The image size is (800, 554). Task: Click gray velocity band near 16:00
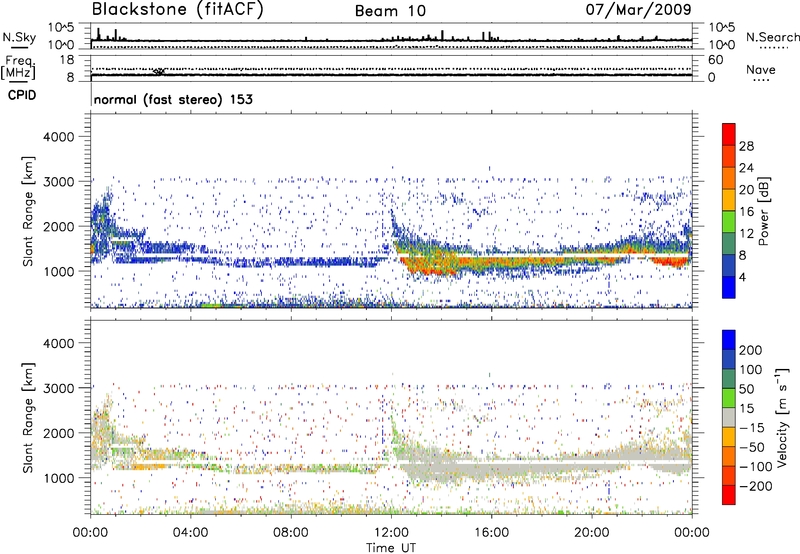[491, 467]
